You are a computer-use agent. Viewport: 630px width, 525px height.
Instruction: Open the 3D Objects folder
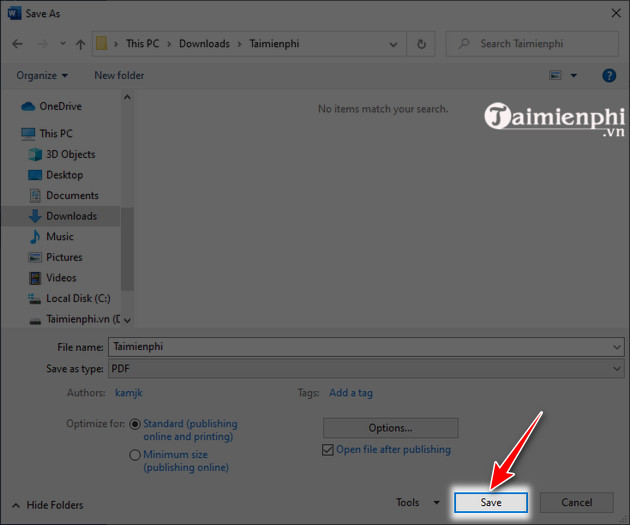point(71,155)
